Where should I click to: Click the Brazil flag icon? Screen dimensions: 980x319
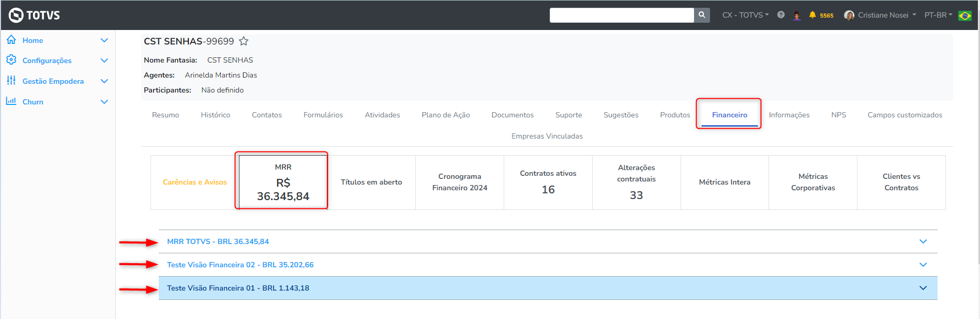(x=964, y=16)
